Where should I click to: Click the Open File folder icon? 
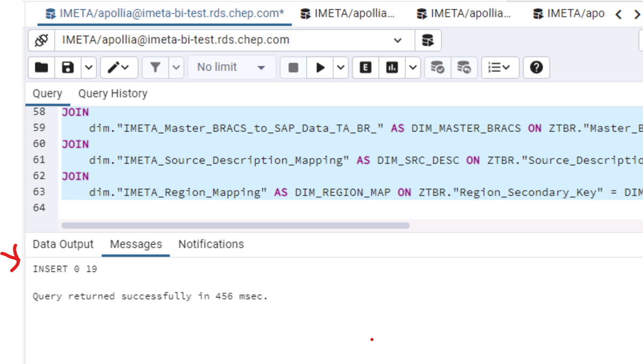point(41,67)
